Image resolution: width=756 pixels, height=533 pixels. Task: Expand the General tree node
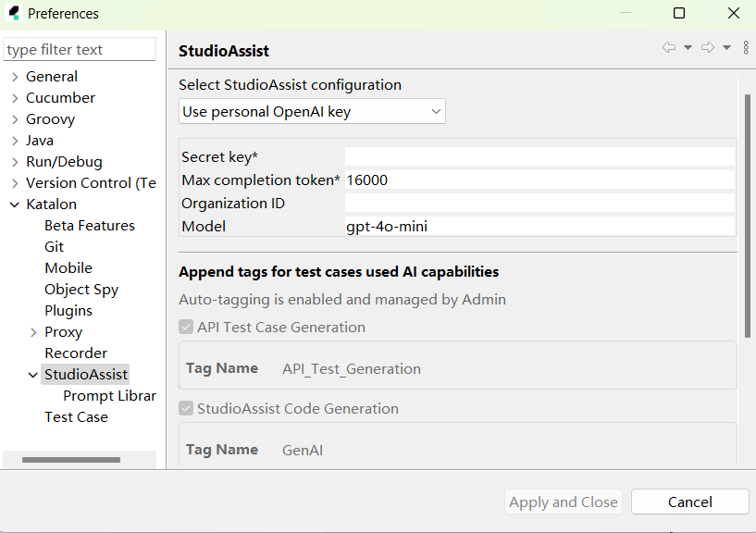pyautogui.click(x=15, y=77)
